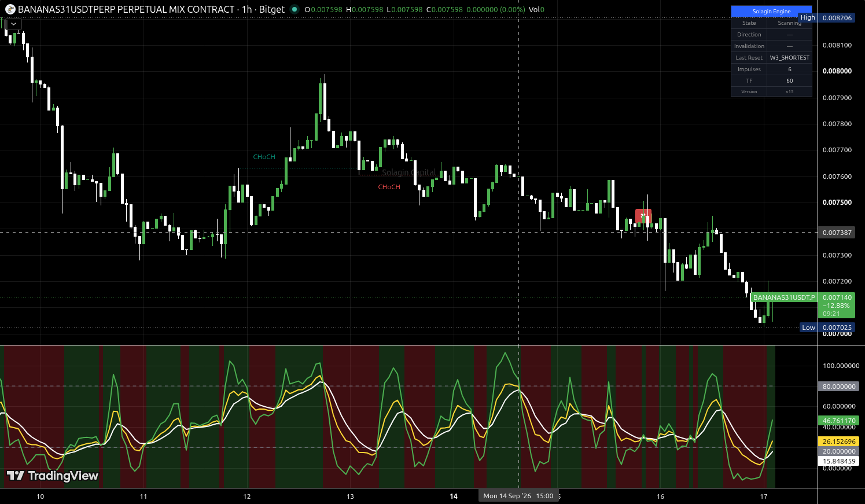
Task: Click the TF value "60"
Action: 789,81
